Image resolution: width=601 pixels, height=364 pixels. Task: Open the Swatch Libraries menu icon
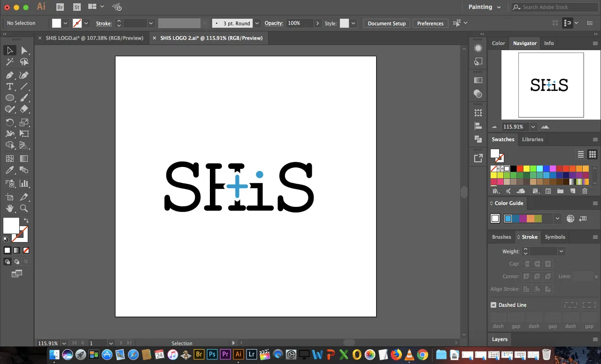[x=495, y=191]
